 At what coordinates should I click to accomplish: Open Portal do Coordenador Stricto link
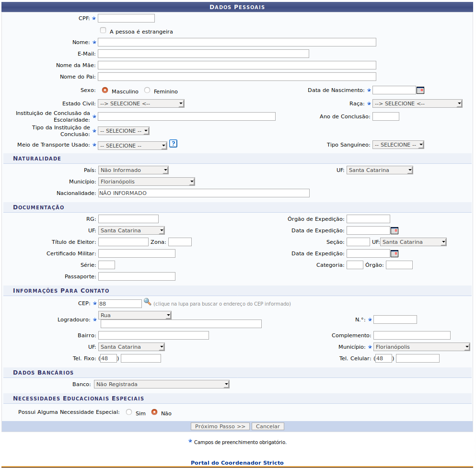coord(237,463)
